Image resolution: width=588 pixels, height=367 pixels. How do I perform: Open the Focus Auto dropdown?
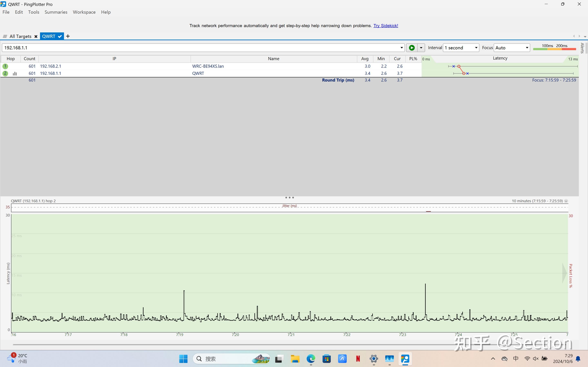(x=512, y=48)
